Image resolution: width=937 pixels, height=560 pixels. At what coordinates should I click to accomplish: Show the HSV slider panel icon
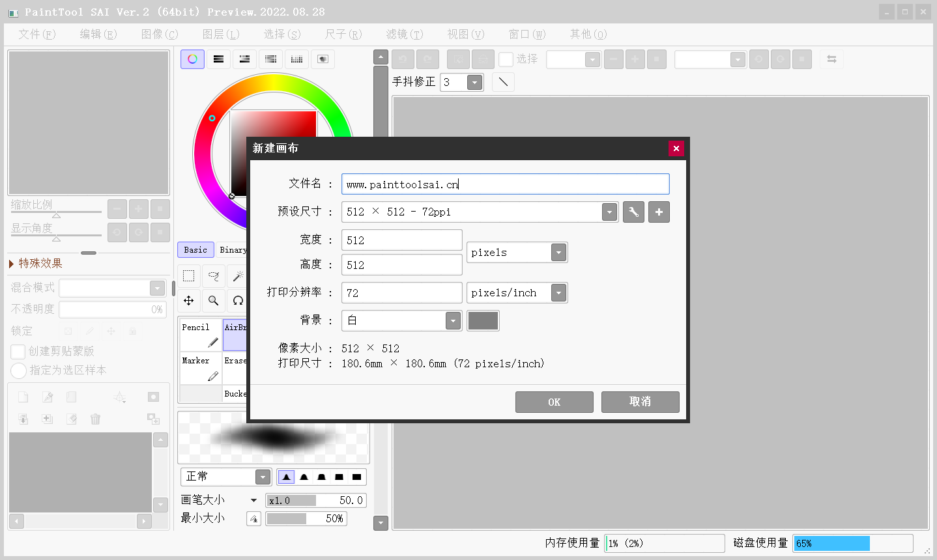coord(244,59)
